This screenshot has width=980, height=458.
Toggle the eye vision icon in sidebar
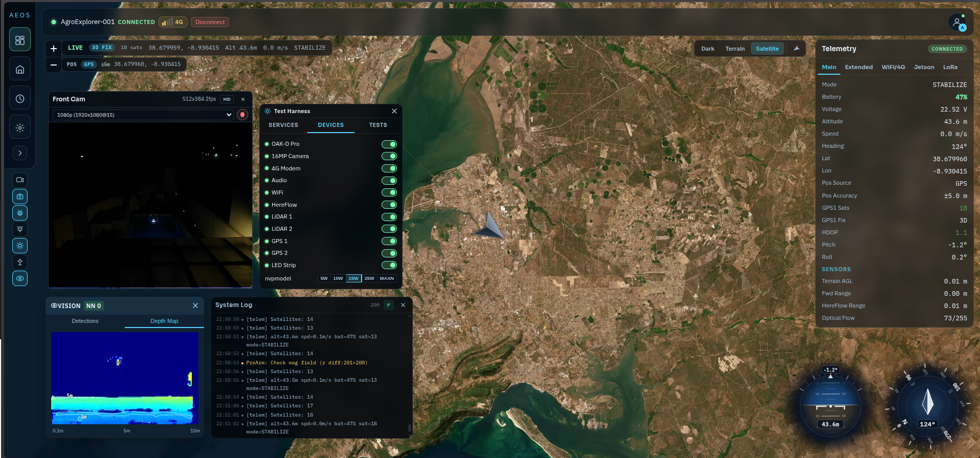click(x=20, y=278)
